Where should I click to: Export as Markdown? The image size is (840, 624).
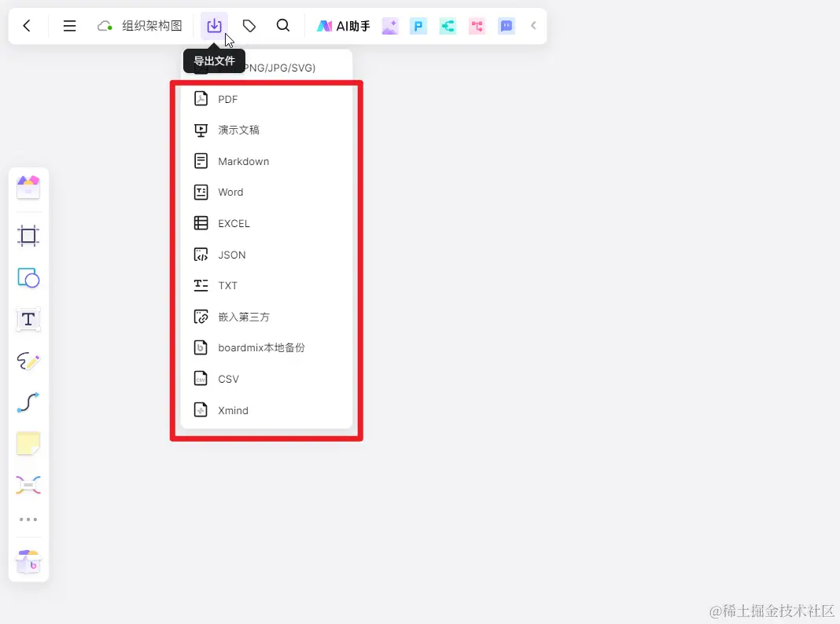click(x=267, y=161)
